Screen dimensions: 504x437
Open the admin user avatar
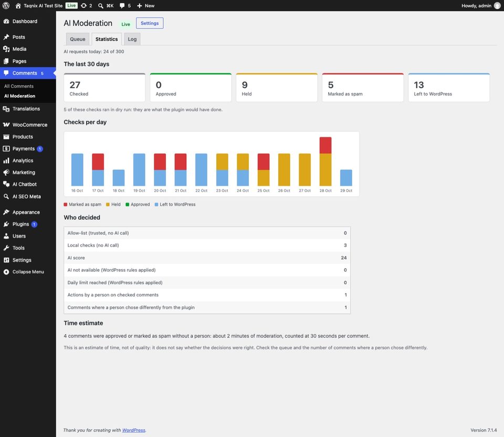coord(497,6)
